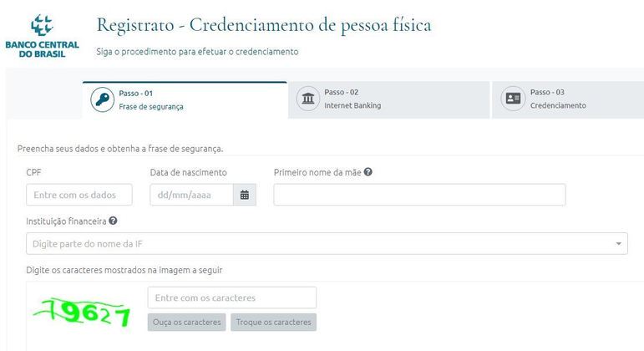Click the green captcha image
This screenshot has width=644, height=351.
tap(80, 313)
